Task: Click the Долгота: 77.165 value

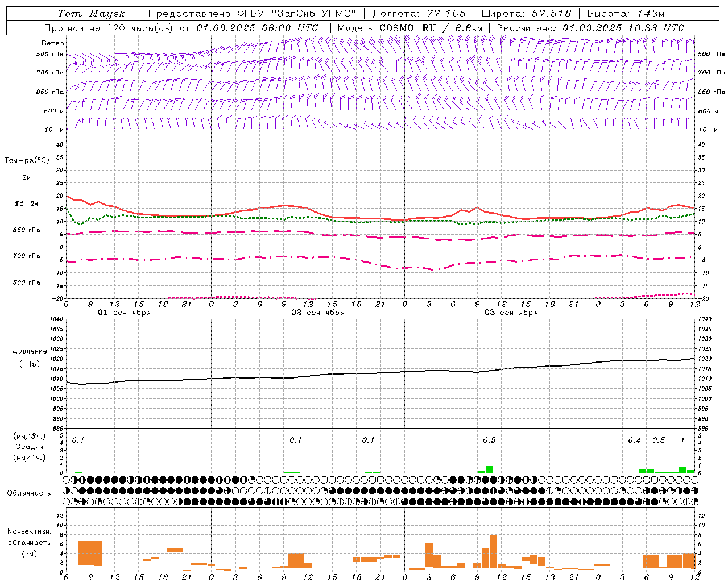Action: tap(419, 14)
